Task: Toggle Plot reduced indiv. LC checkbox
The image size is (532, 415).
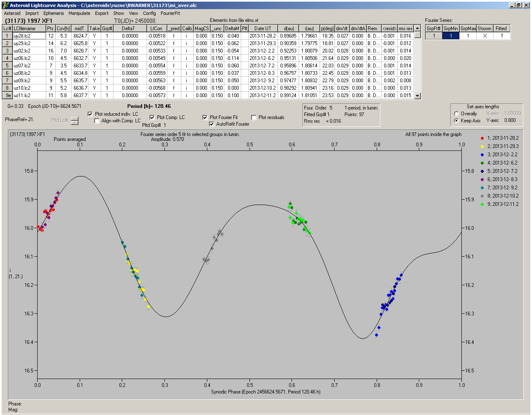Action: tap(90, 114)
